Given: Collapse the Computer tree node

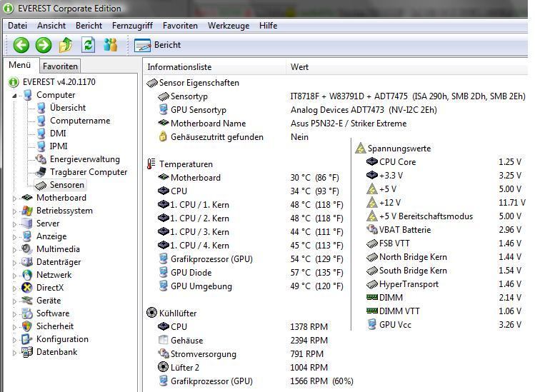Looking at the screenshot, I should [x=14, y=96].
